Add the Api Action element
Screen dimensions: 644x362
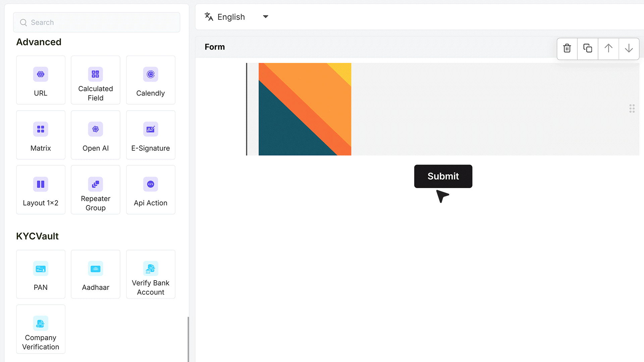151,190
